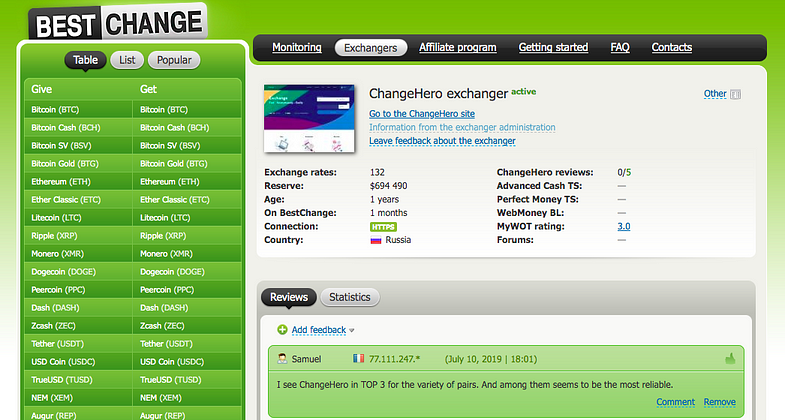Click the Reserve value $694 490
The height and width of the screenshot is (420, 785).
pos(388,186)
